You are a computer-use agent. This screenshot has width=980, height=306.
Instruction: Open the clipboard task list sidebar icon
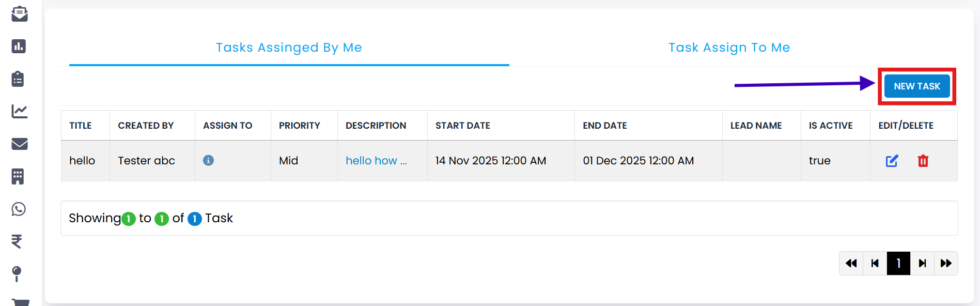point(18,79)
